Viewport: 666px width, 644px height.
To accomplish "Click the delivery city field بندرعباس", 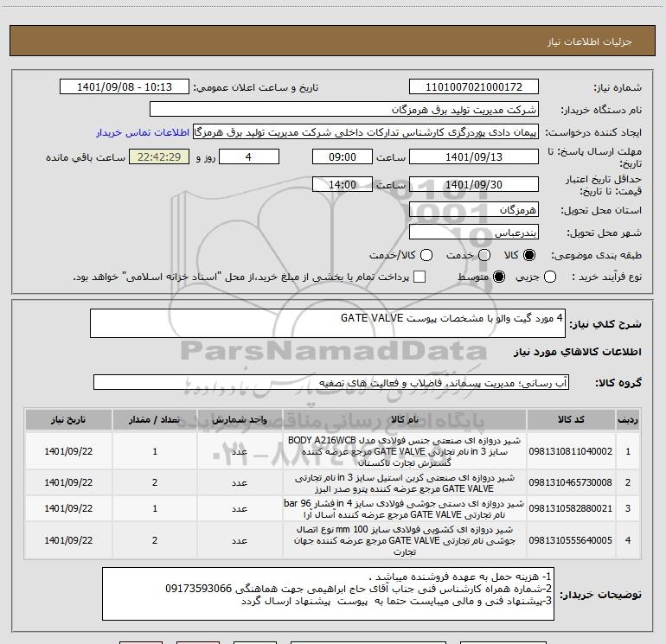I will [x=474, y=232].
